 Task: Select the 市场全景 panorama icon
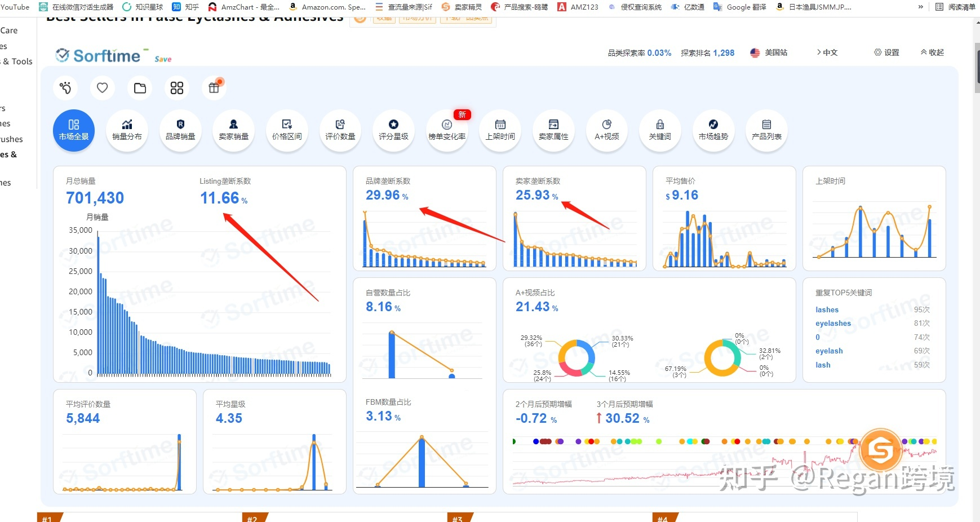[73, 130]
